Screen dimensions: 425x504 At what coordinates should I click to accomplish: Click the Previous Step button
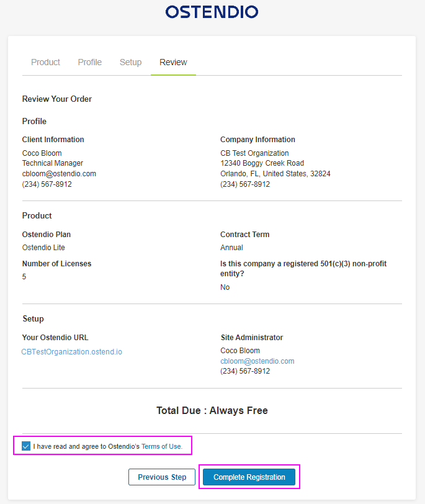162,477
